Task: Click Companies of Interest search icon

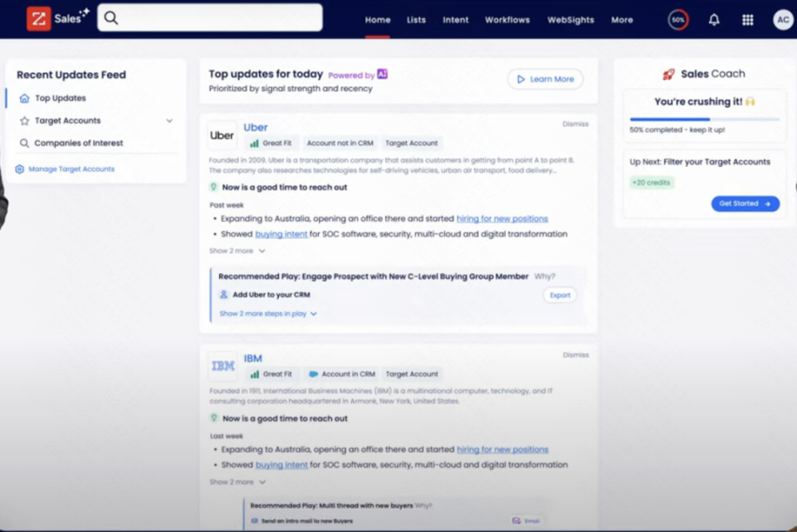Action: click(24, 144)
